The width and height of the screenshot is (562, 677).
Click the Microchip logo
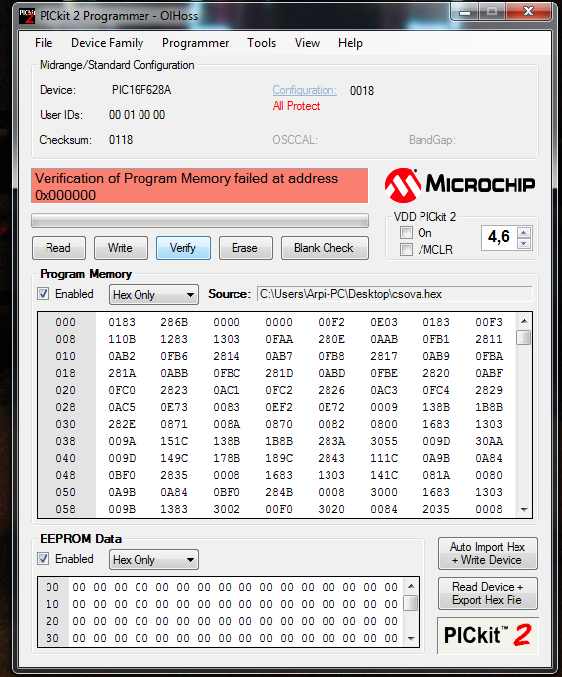(460, 185)
